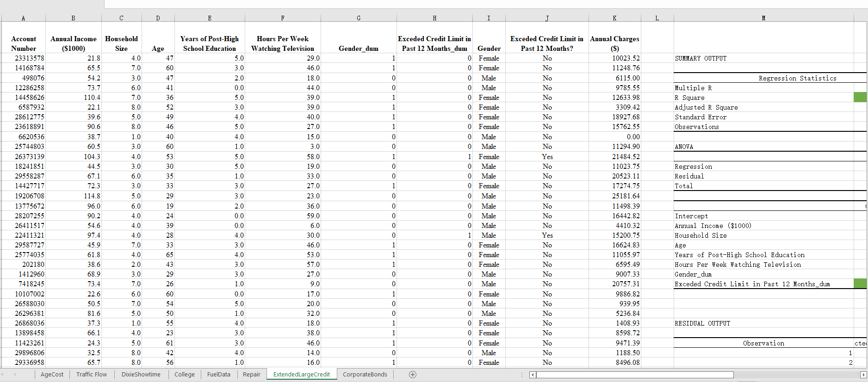Click horizontal scrollbar right arrow

863,375
